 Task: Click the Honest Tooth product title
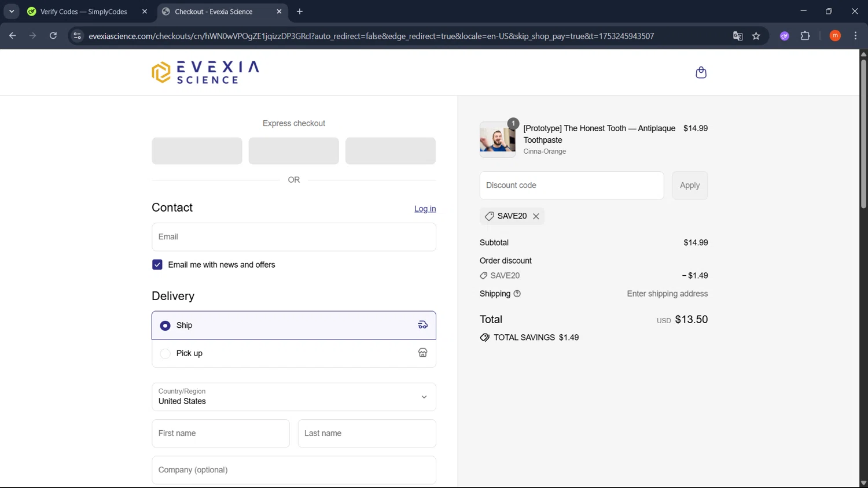[x=599, y=134]
